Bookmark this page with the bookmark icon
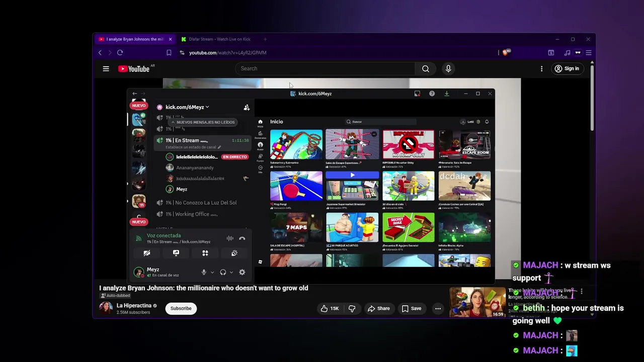 (x=169, y=52)
